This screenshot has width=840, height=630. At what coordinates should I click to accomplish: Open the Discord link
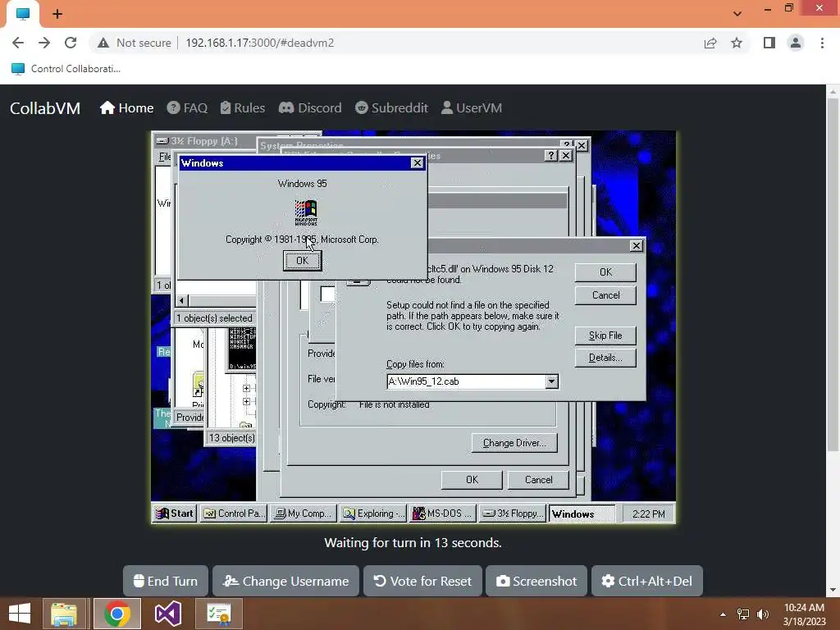310,107
